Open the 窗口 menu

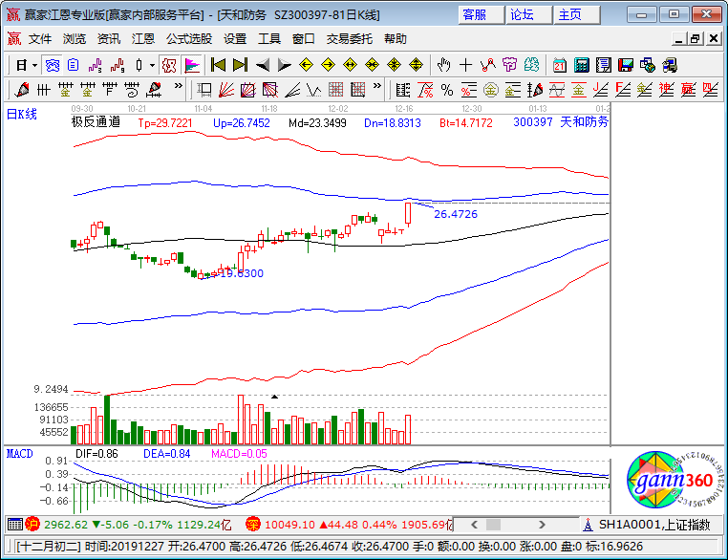(x=304, y=39)
